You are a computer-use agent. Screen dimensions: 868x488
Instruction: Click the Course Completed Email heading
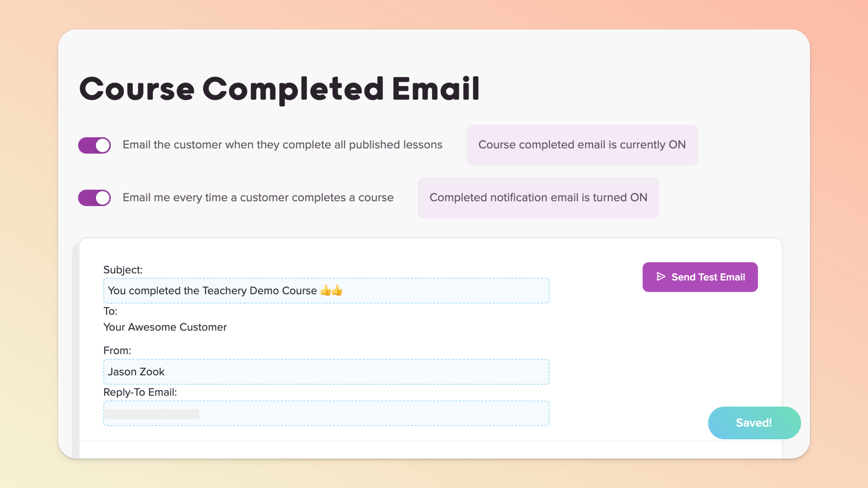pyautogui.click(x=279, y=89)
